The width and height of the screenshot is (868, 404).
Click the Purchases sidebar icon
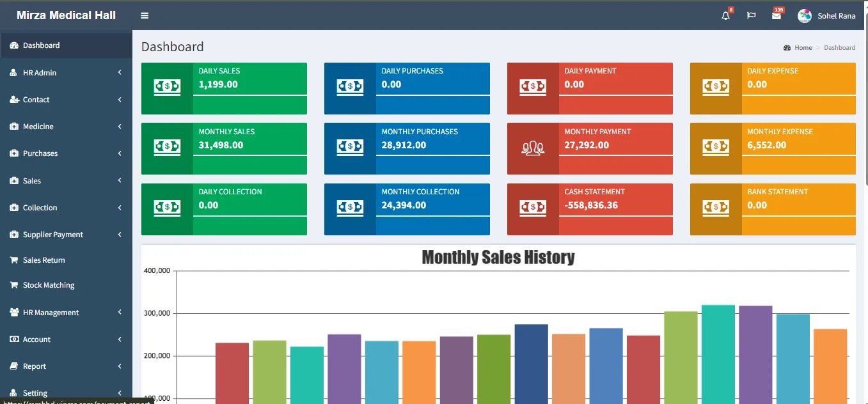click(x=14, y=153)
